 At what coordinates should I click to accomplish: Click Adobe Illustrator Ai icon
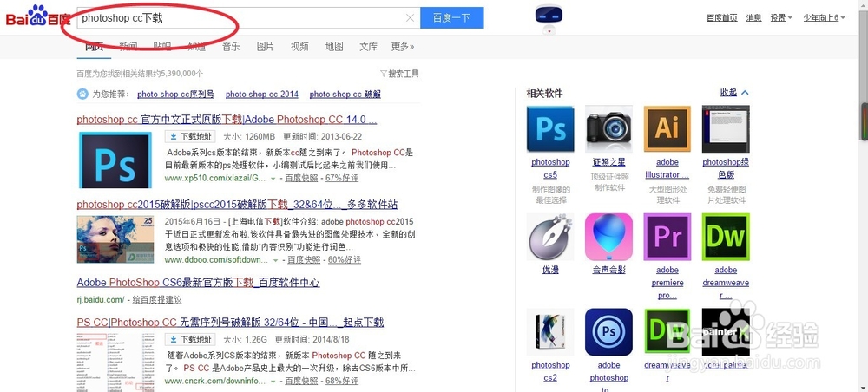point(667,129)
